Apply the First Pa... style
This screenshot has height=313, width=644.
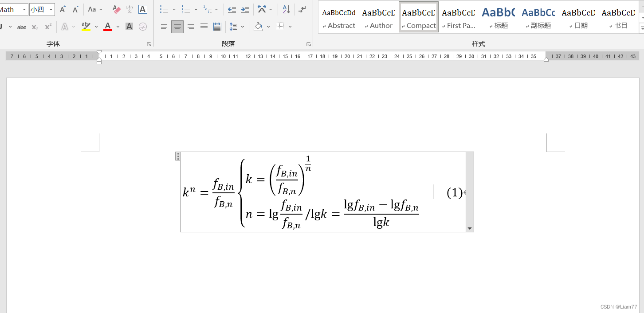click(459, 17)
